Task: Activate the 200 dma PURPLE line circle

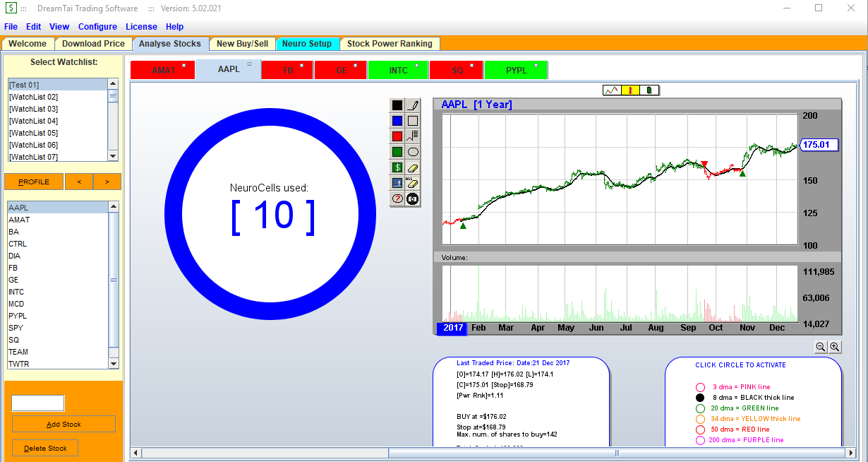Action: (700, 440)
